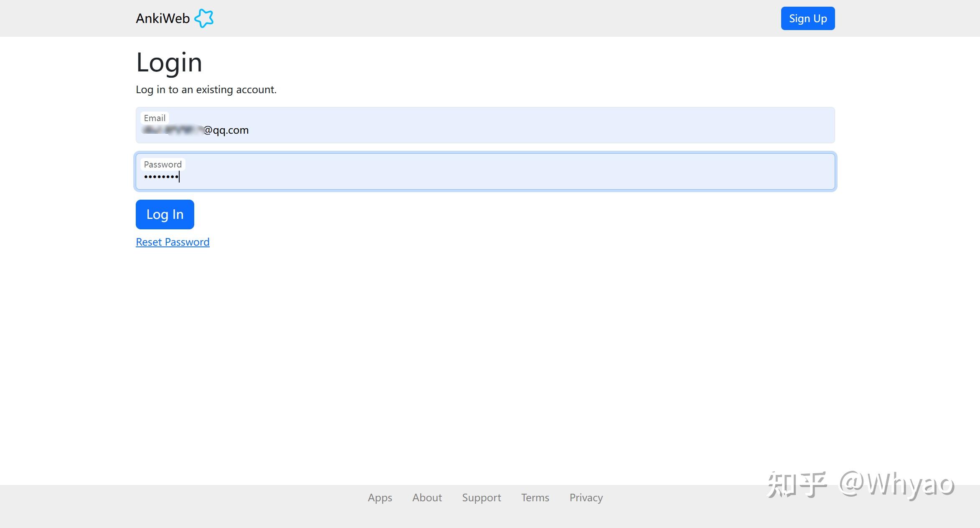Viewport: 980px width, 528px height.
Task: Open the Reset Password link
Action: click(x=173, y=242)
